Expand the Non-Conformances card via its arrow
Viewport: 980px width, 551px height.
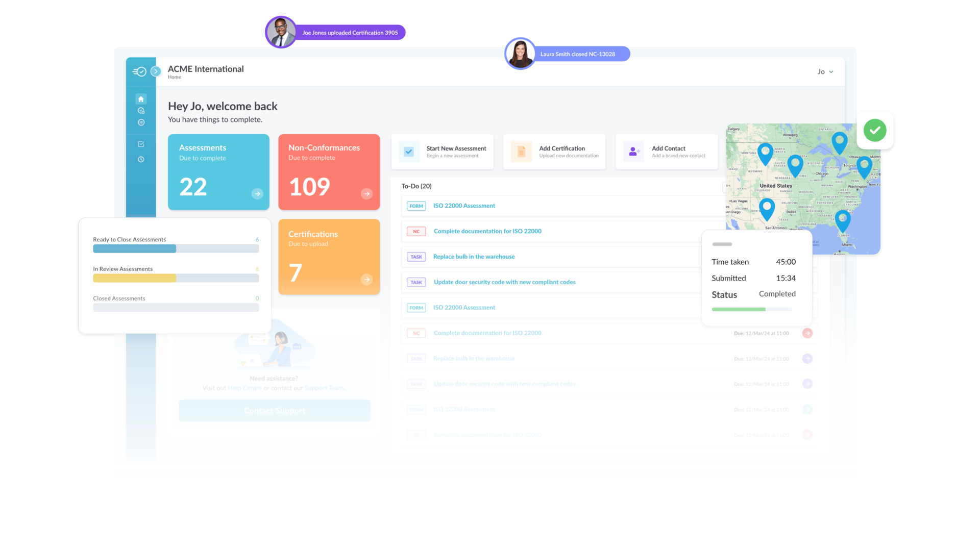pos(366,194)
